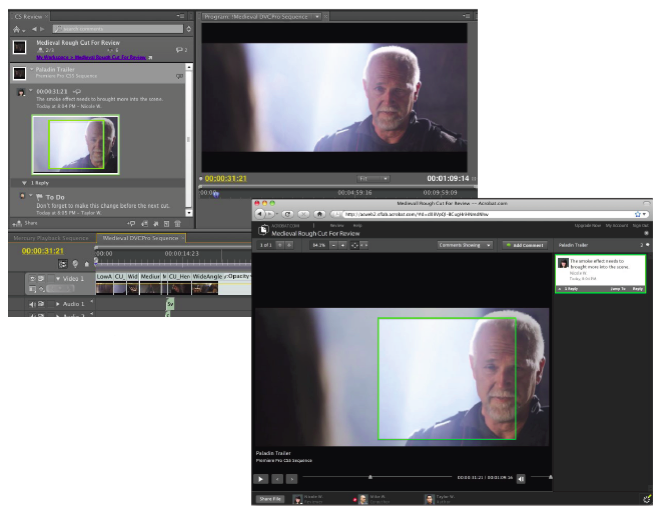Toggle Audio 1 track speaker output

pos(32,304)
